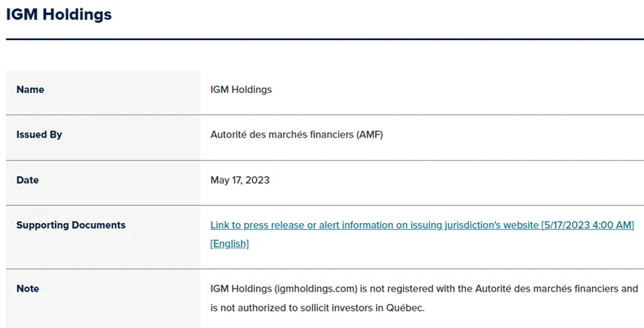Click the IGM Holdings value in the Name row
The width and height of the screenshot is (644, 328).
241,89
